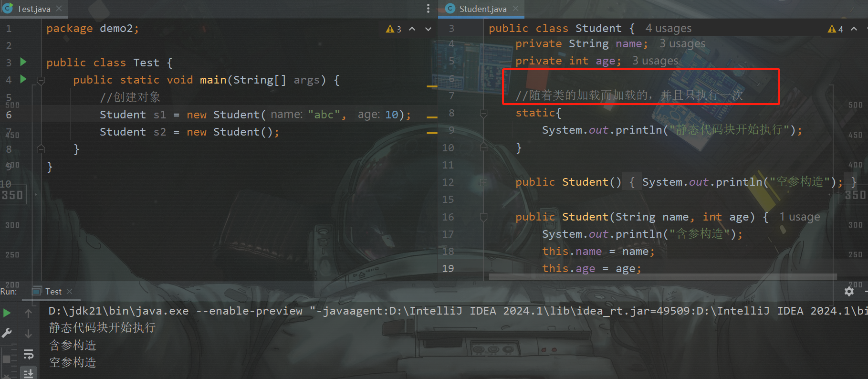Expand the folded Student() constructor at line 12
Viewport: 868px width, 379px height.
483,182
